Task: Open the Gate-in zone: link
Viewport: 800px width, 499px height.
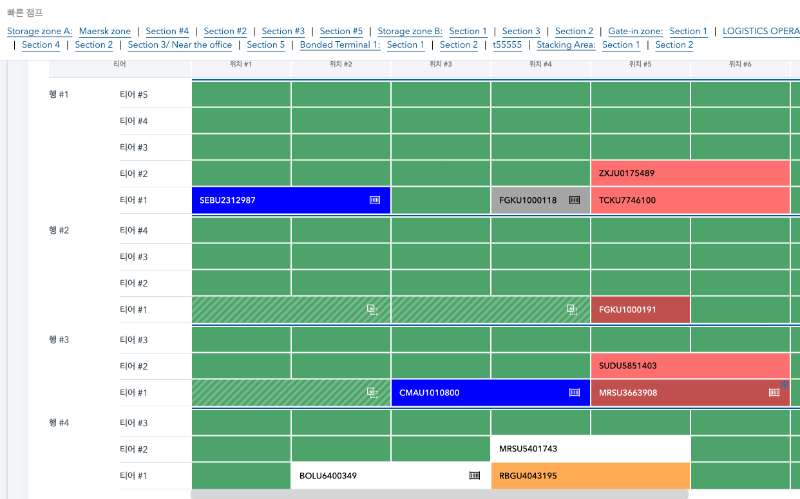Action: pos(635,31)
